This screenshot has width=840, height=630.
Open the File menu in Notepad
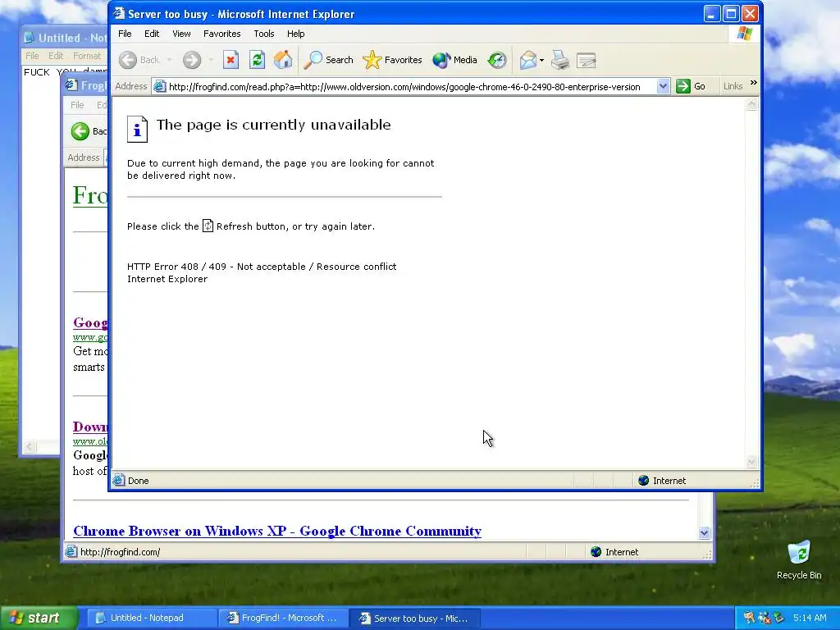coord(32,56)
